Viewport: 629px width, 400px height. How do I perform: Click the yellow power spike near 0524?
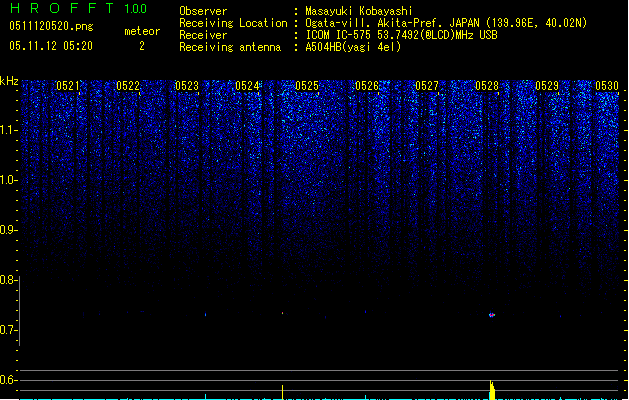(282, 392)
